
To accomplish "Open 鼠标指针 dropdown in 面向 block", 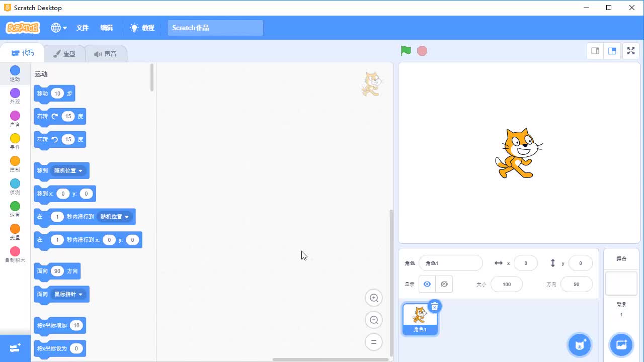I will 68,294.
